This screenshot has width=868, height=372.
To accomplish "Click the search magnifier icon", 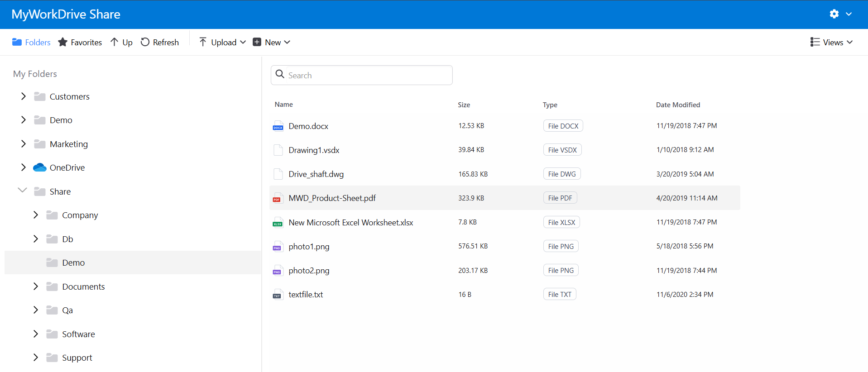I will (x=280, y=74).
